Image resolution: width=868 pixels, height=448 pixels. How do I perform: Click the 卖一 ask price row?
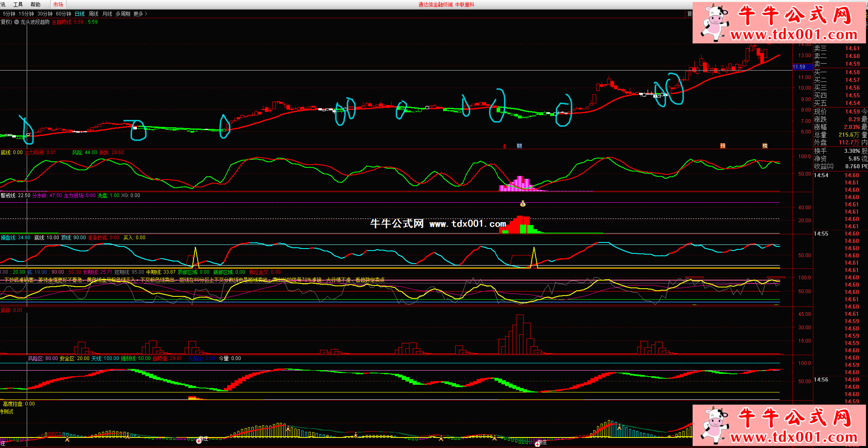tap(837, 64)
